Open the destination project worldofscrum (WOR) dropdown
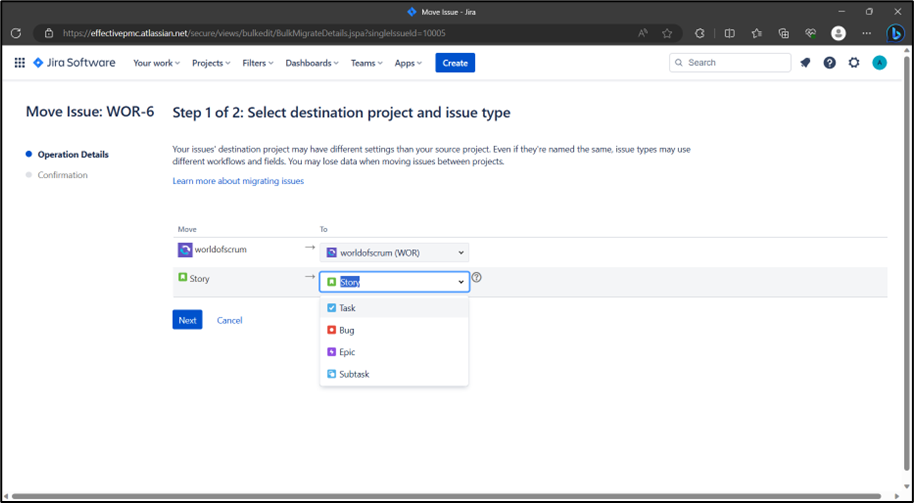The width and height of the screenshot is (914, 503). click(394, 252)
